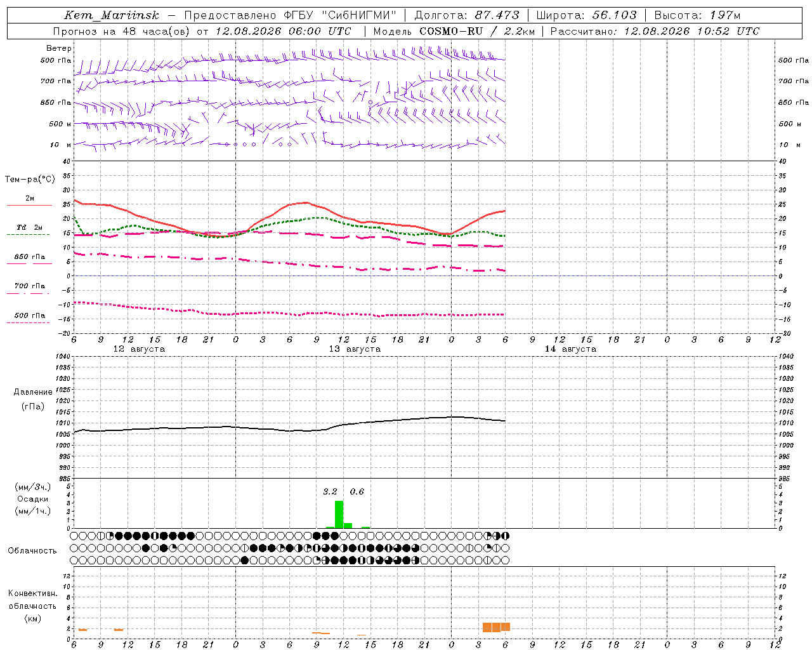812x650 pixels.
Task: Select the 13 августа date label
Action: (x=355, y=349)
